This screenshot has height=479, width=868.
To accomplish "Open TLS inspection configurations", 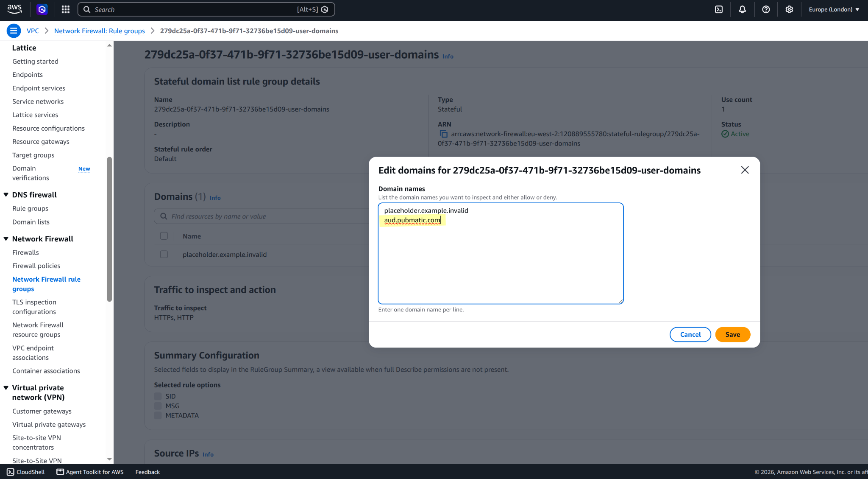I will tap(34, 307).
